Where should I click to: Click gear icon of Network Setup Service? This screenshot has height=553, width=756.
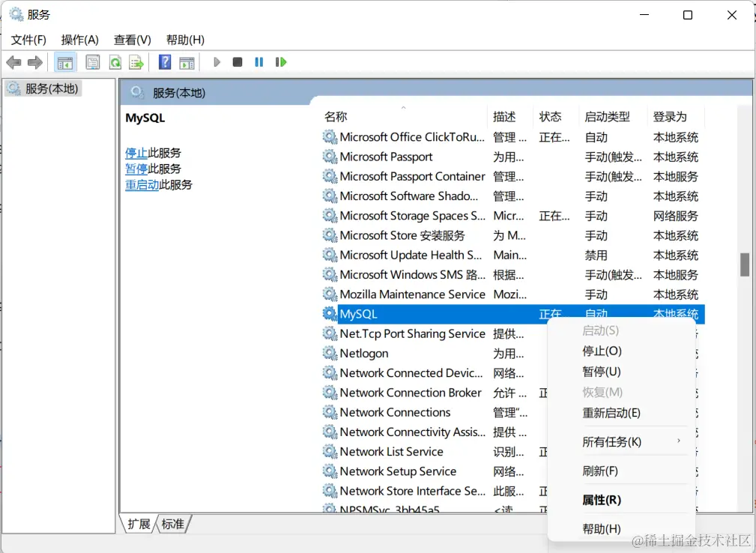tap(330, 471)
